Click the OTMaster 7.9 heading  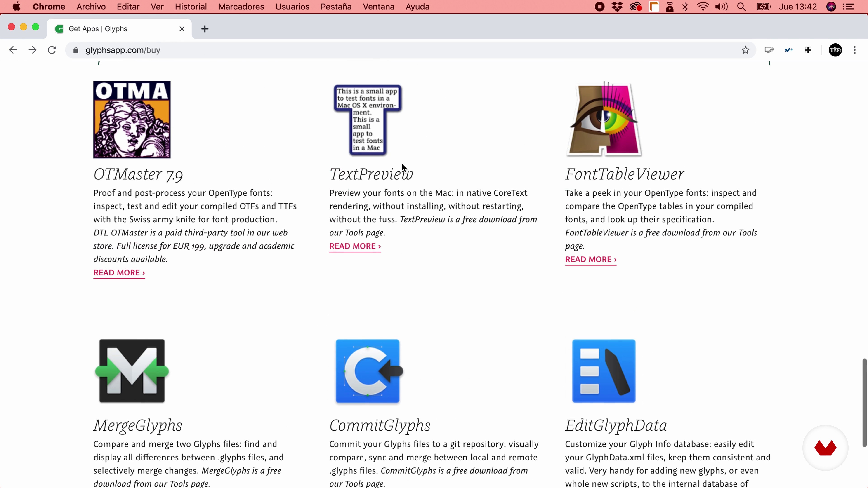pyautogui.click(x=138, y=174)
